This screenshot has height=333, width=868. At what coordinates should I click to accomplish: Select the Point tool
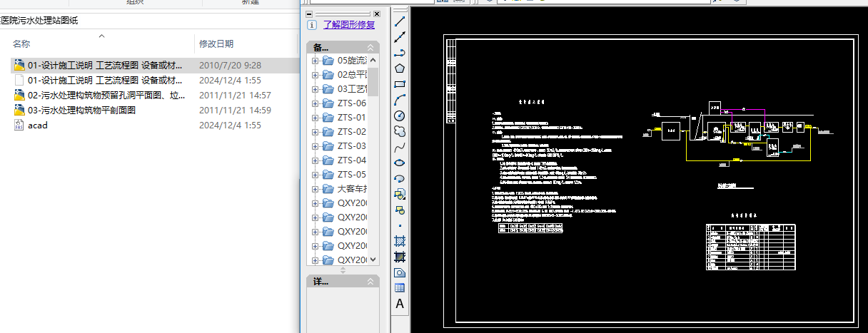click(x=400, y=225)
